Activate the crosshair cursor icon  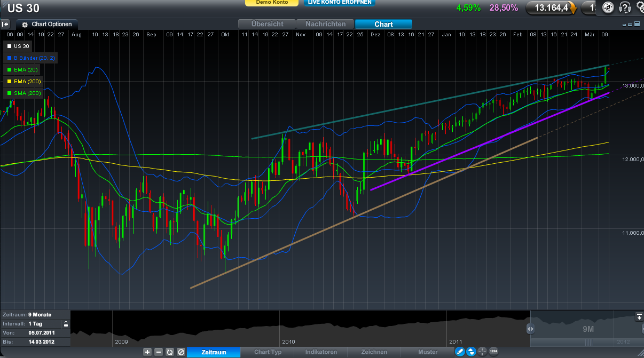[x=483, y=352]
